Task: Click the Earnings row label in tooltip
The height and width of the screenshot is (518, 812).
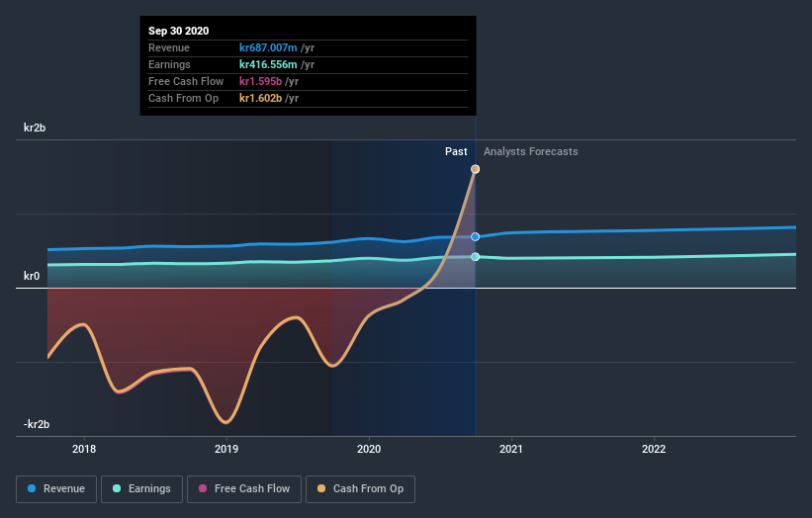Action: pos(169,64)
